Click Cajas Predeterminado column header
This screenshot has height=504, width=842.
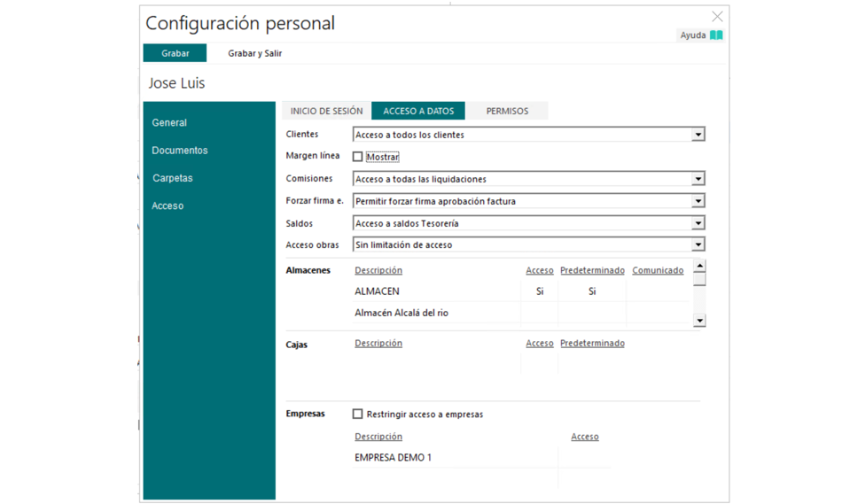click(x=592, y=344)
